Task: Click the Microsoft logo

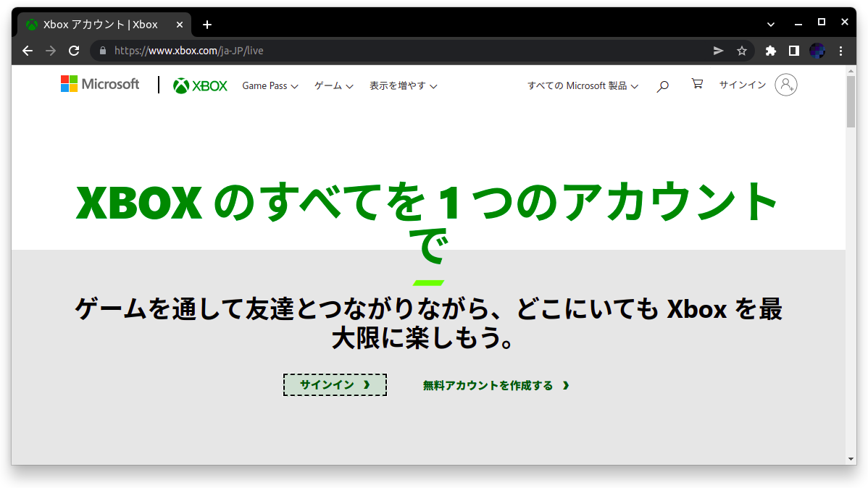Action: click(99, 83)
